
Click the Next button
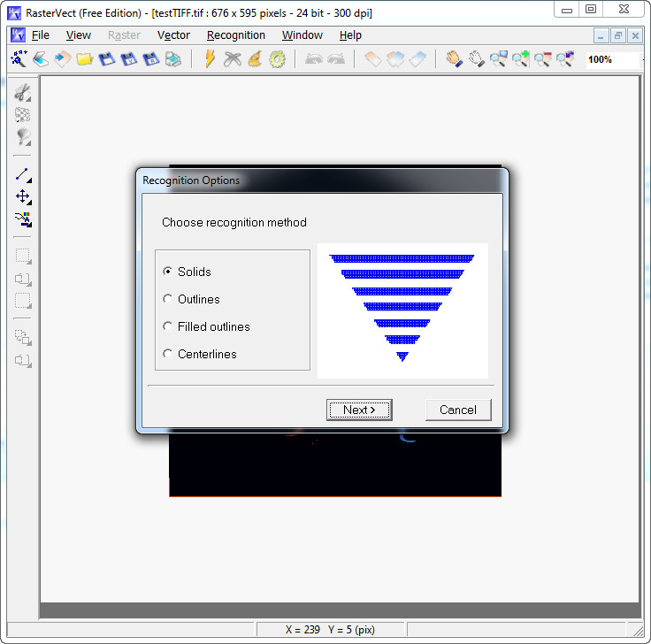(x=359, y=410)
